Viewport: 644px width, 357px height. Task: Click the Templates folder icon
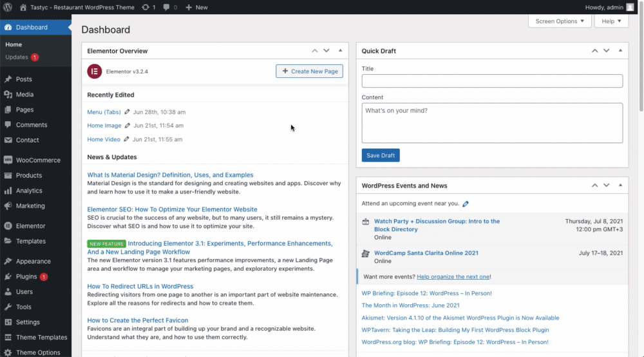tap(8, 241)
